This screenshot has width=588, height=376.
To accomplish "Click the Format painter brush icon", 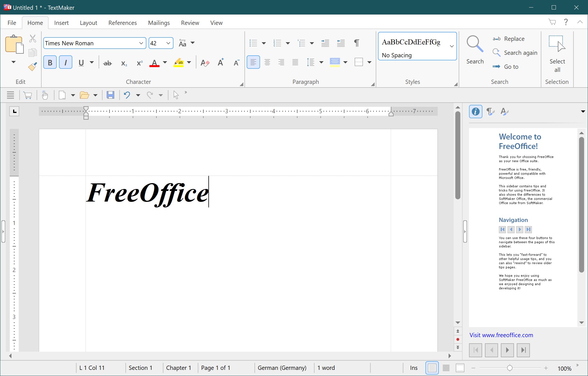I will pos(33,67).
